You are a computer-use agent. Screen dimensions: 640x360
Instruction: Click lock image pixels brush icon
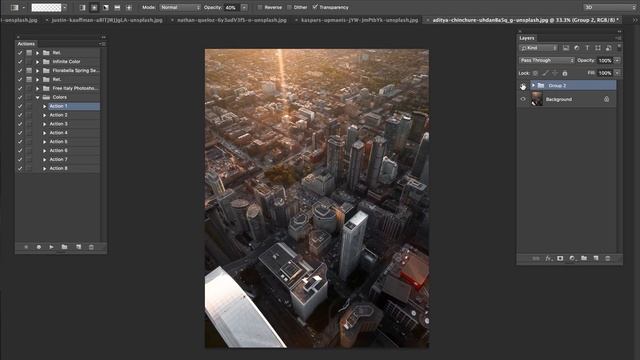tap(545, 73)
